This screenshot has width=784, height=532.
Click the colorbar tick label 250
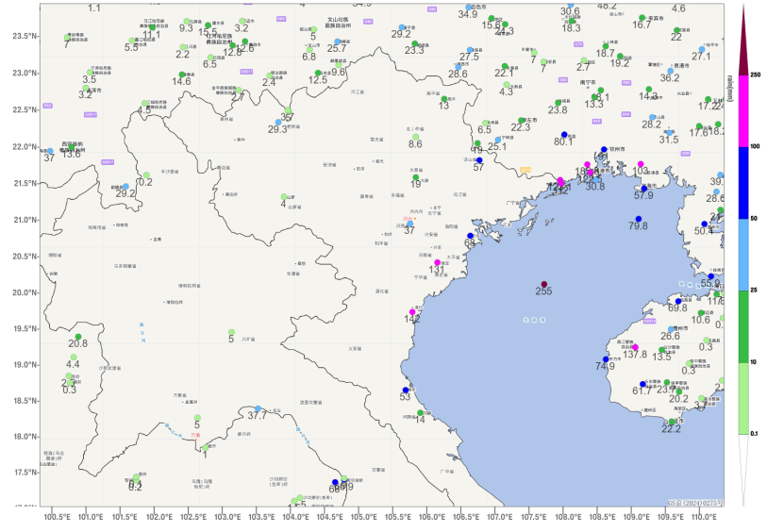756,75
